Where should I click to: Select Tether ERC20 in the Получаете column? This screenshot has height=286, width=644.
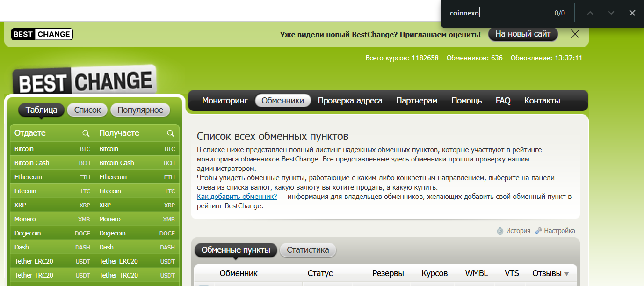[137, 261]
